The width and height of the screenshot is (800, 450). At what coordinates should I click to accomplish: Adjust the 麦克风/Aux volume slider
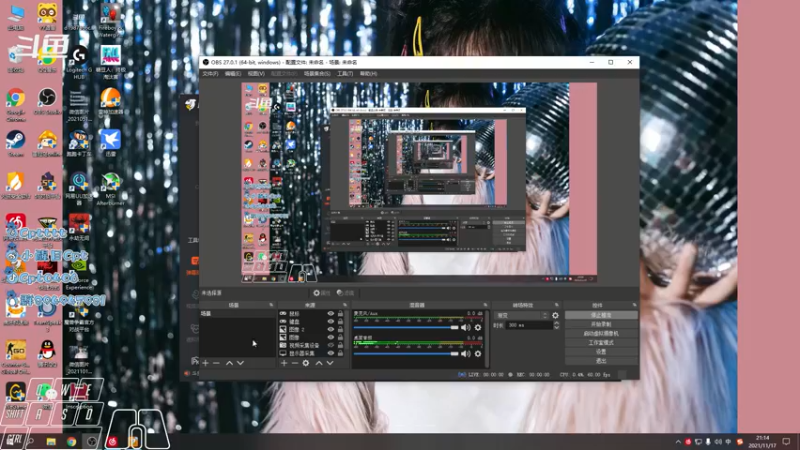pyautogui.click(x=406, y=328)
